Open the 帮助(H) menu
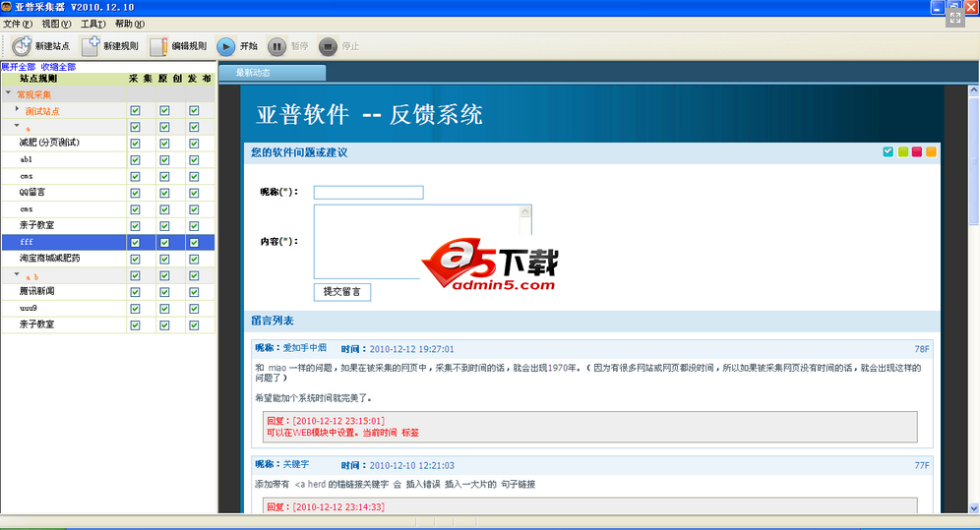 [130, 24]
